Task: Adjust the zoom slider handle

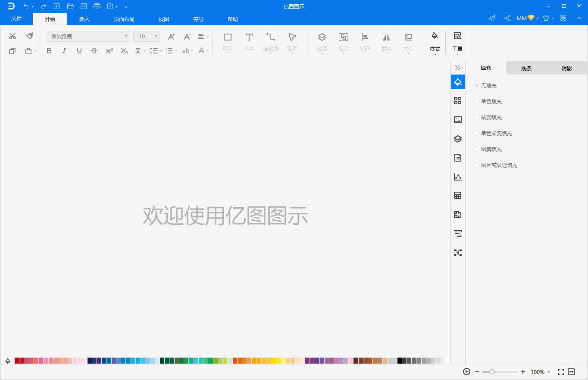Action: click(x=492, y=372)
